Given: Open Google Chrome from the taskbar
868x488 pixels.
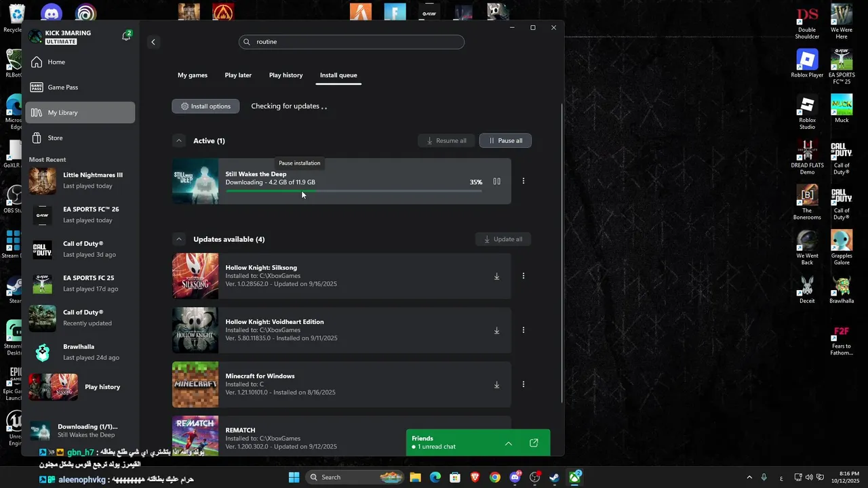Looking at the screenshot, I should pos(495,477).
